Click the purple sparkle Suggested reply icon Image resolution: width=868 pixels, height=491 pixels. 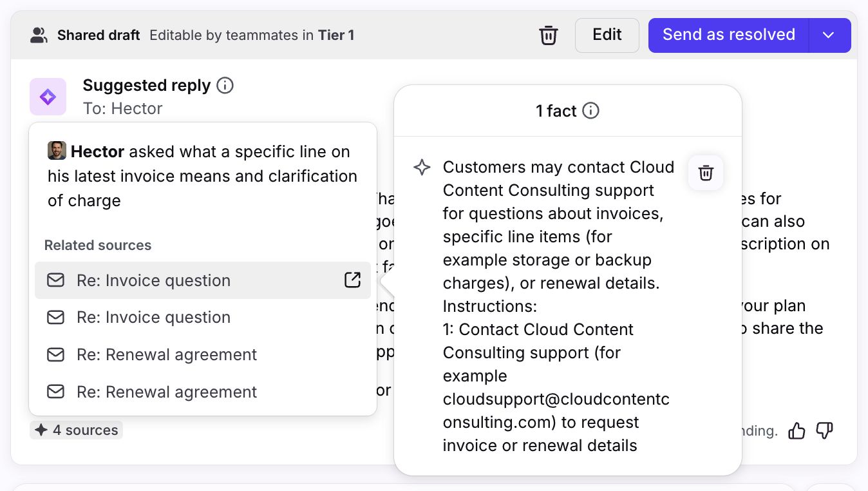pos(48,97)
